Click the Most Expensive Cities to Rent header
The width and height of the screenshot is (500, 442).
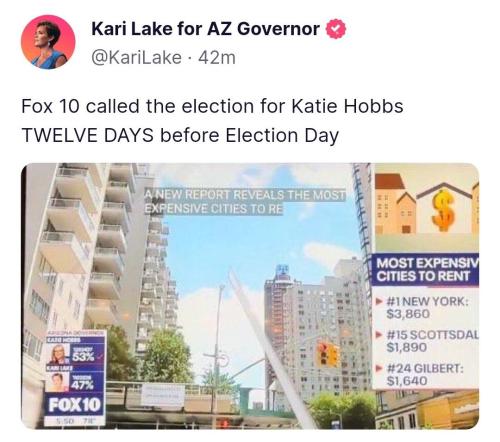[x=425, y=269]
